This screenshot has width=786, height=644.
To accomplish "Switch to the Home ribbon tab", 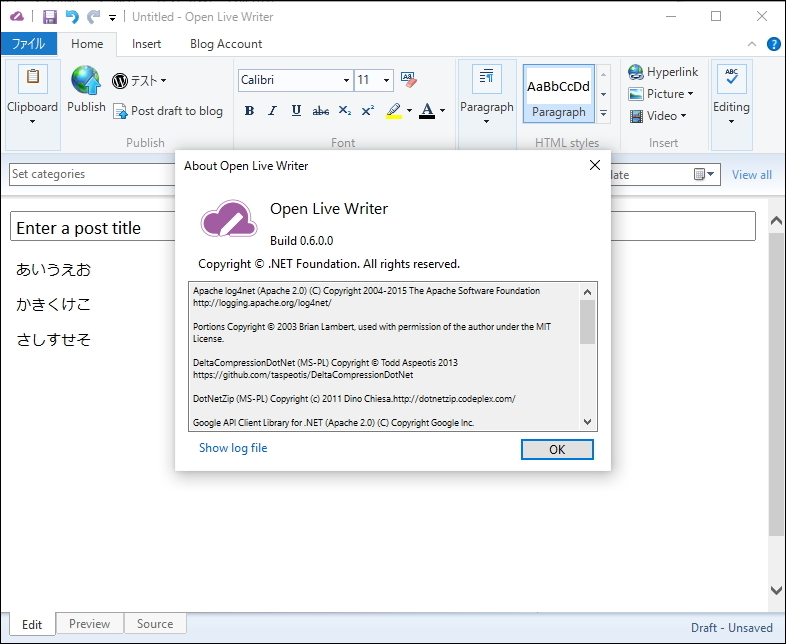I will tap(87, 44).
